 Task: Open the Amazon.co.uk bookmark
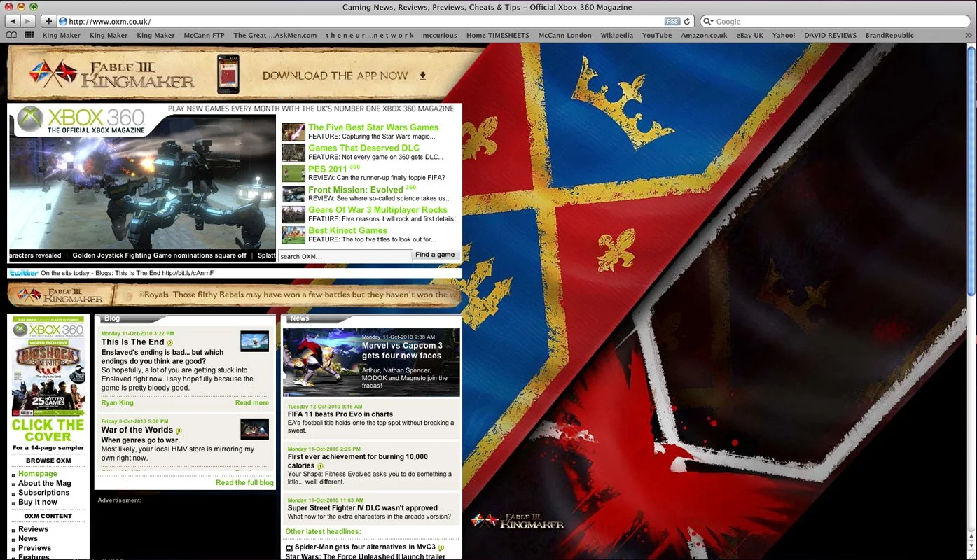point(704,35)
